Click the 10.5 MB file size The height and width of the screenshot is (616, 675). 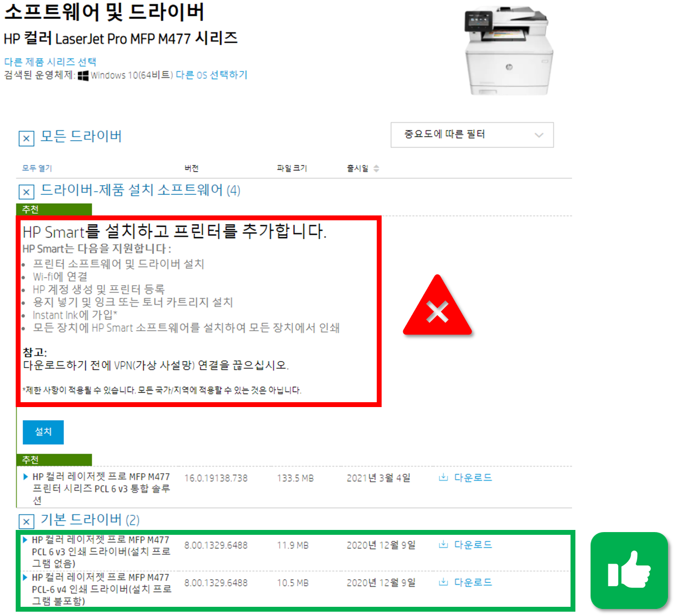point(293,583)
